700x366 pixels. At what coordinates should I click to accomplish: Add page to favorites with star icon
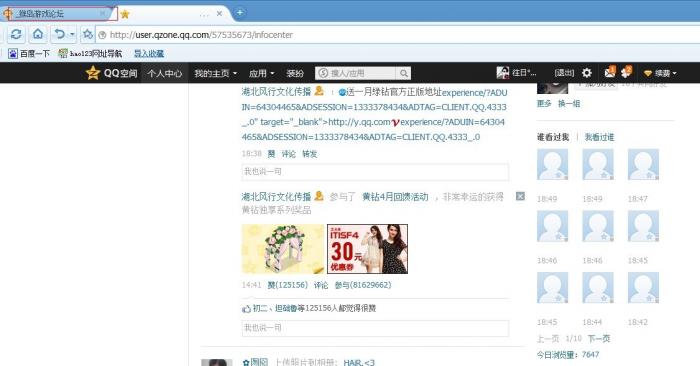point(88,34)
